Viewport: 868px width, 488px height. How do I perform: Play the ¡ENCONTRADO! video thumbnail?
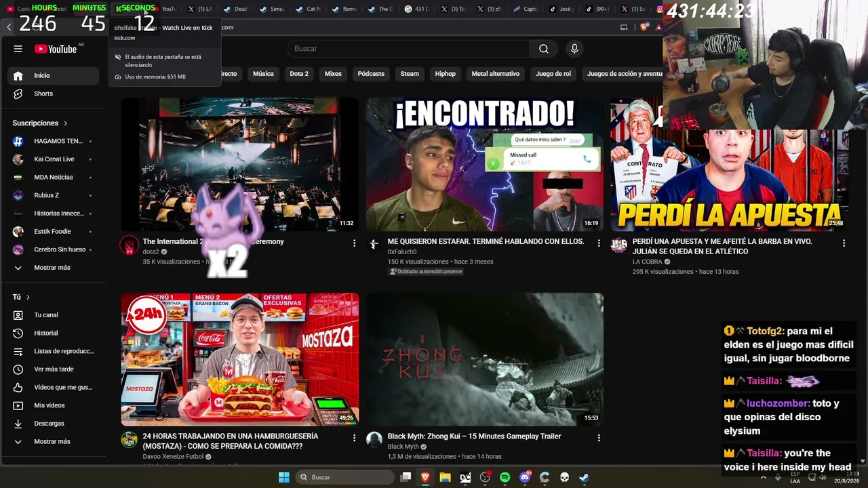click(485, 164)
